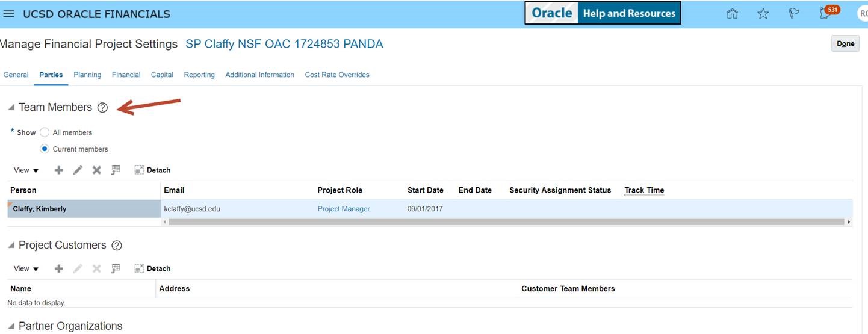Add a new team member with plus icon
The height and width of the screenshot is (334, 868).
pos(58,170)
